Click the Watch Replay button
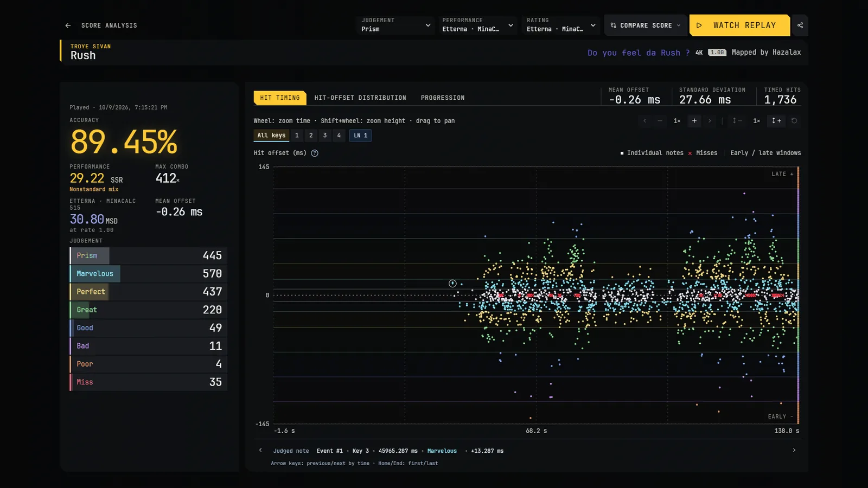Screen dimensions: 868x488 click(x=739, y=25)
